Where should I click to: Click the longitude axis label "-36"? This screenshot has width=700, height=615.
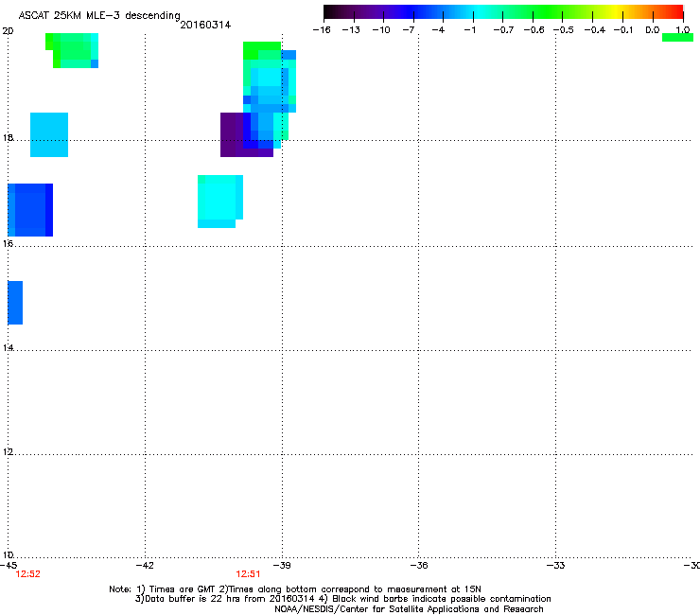(419, 566)
